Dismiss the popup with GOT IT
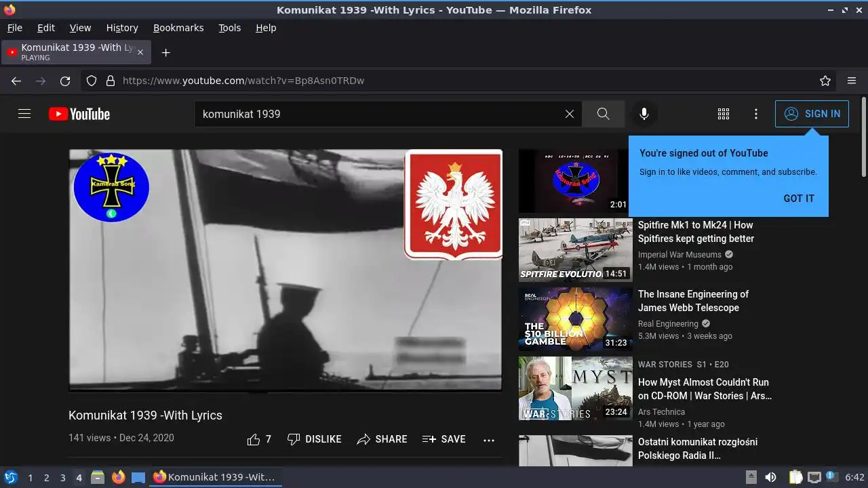This screenshot has width=868, height=488. click(x=799, y=199)
